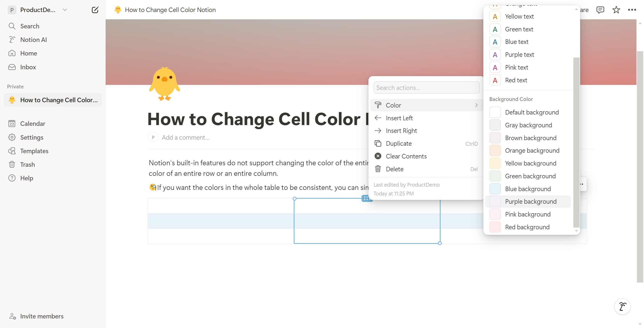
Task: Click the Search actions field
Action: click(426, 88)
